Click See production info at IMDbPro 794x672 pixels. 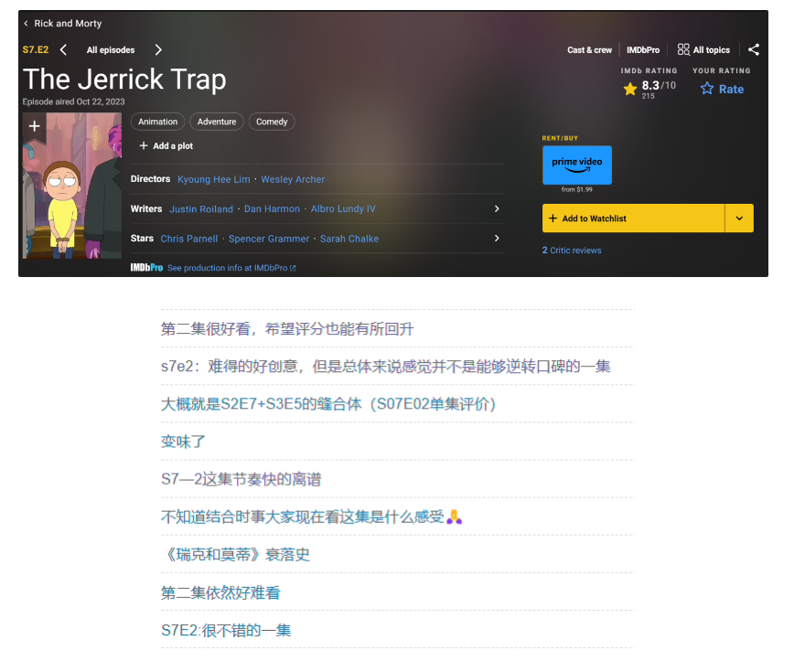coord(231,268)
